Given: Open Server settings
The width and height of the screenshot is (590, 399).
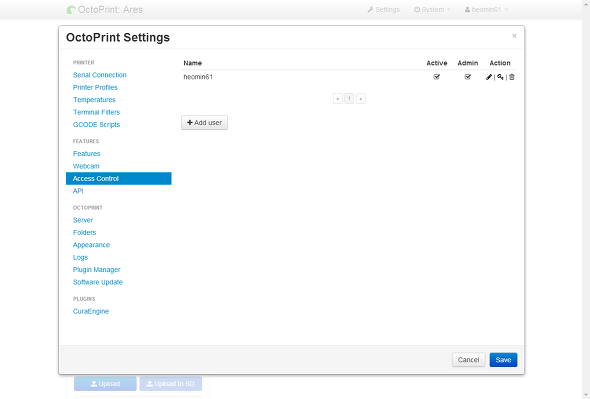Looking at the screenshot, I should pos(83,220).
